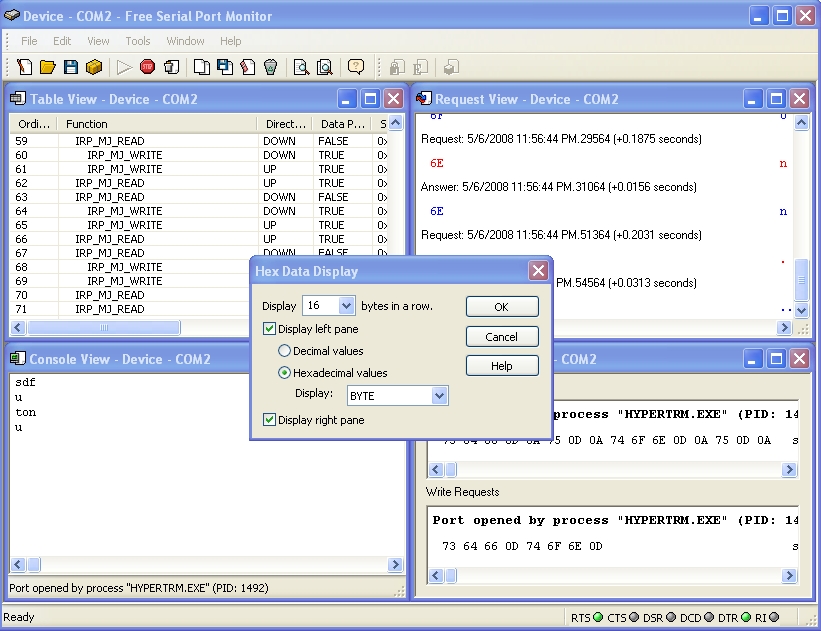The height and width of the screenshot is (631, 821).
Task: Click the Save floppy disk icon
Action: point(70,67)
